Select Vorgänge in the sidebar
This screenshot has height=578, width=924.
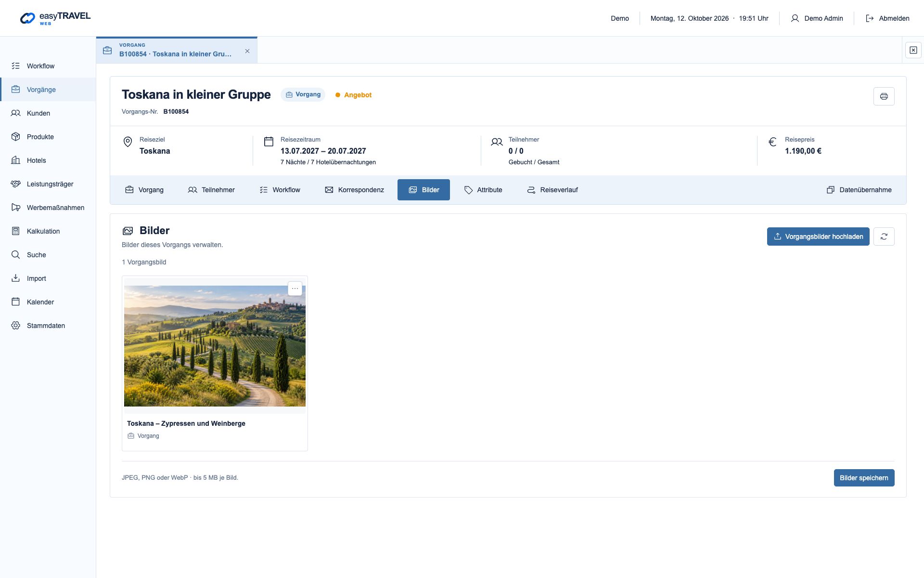click(48, 90)
